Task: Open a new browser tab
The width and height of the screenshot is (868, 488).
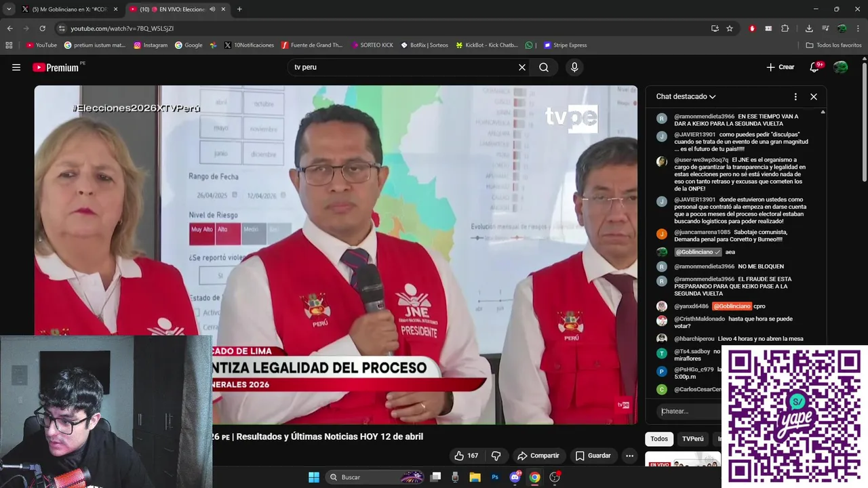Action: [x=239, y=9]
